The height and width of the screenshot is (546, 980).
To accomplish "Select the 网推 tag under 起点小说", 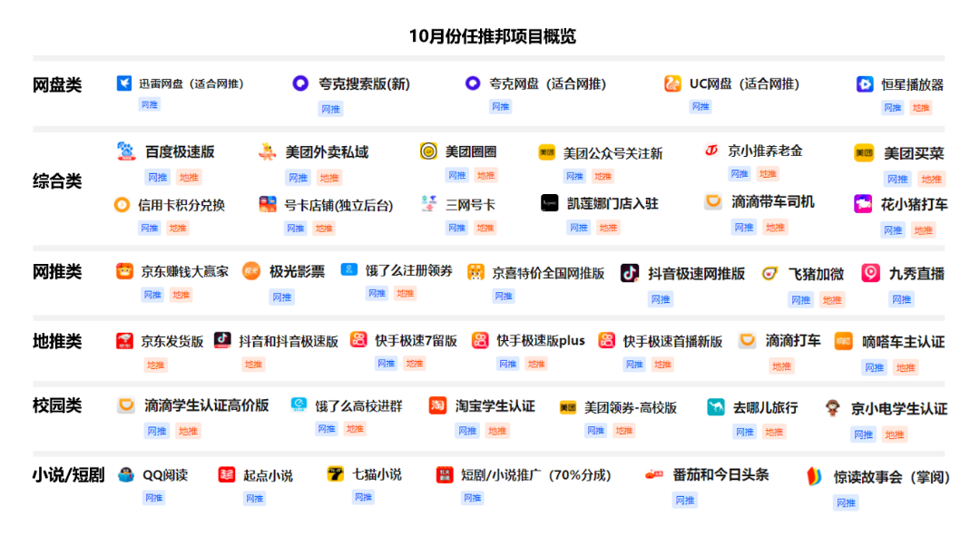I will click(x=254, y=499).
